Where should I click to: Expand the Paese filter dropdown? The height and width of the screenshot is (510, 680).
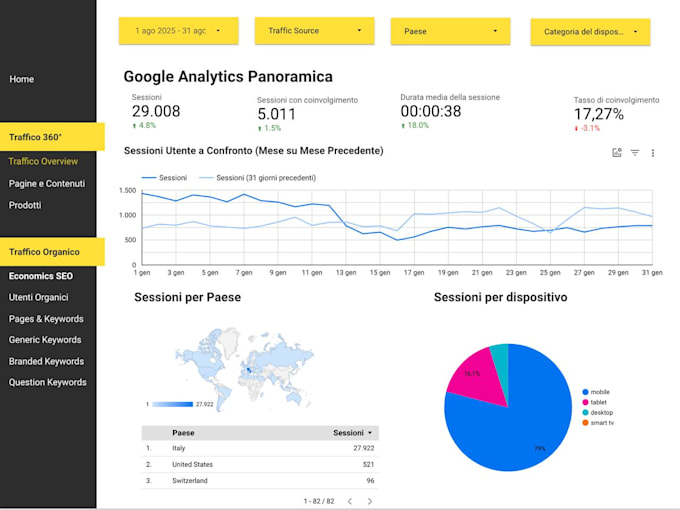(450, 31)
